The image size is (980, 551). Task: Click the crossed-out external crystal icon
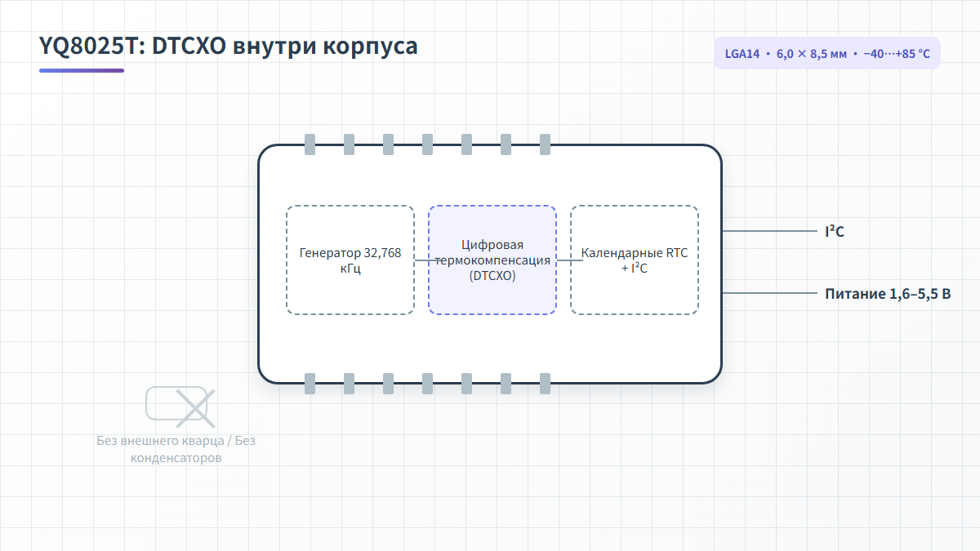180,407
